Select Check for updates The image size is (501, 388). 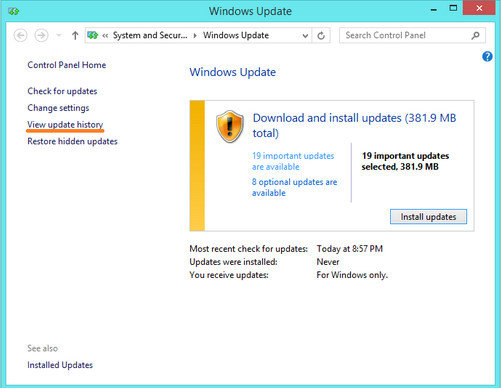(62, 91)
